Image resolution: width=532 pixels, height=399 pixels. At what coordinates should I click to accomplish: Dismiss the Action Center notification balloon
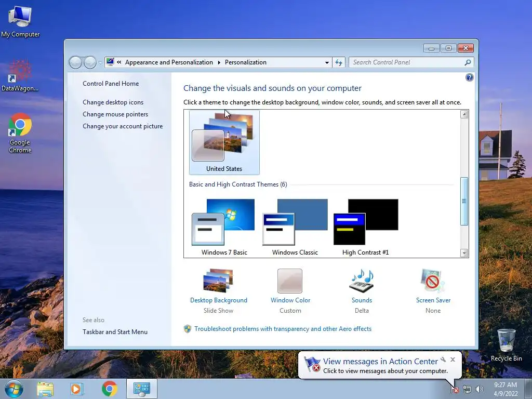453,360
